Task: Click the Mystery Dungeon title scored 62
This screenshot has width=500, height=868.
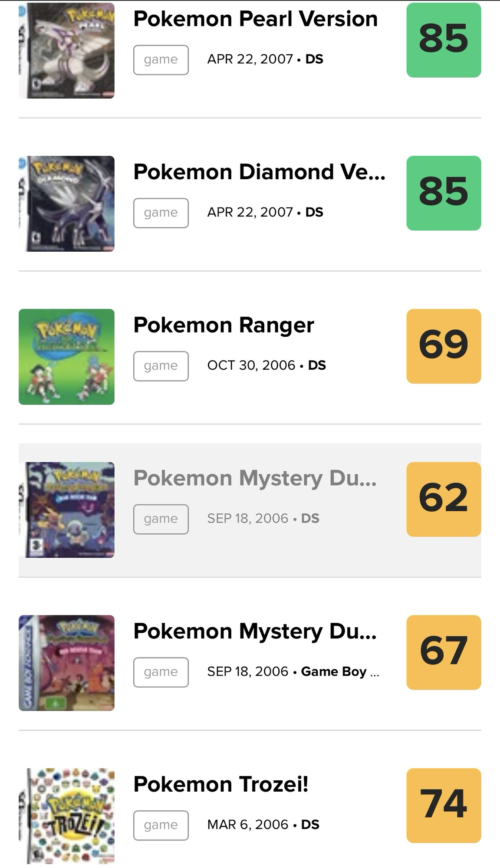Action: pos(255,478)
